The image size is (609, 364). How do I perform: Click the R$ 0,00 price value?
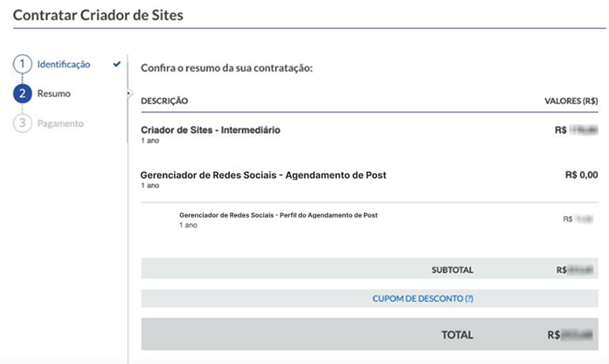point(582,175)
